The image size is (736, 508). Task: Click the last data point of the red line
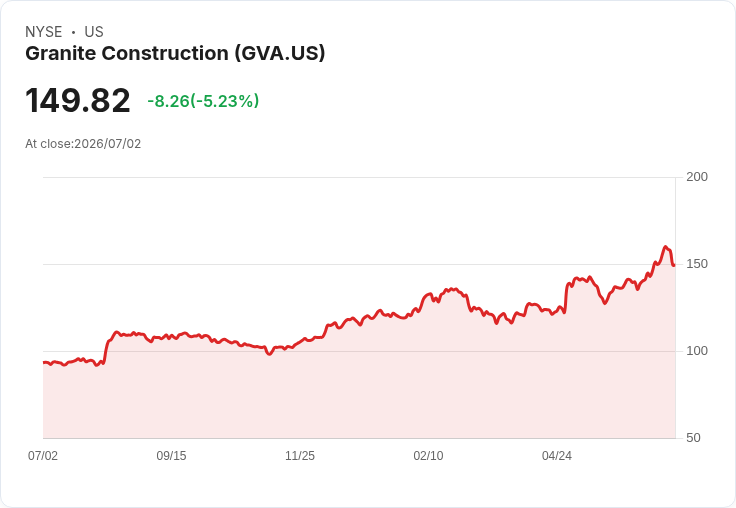pos(674,265)
